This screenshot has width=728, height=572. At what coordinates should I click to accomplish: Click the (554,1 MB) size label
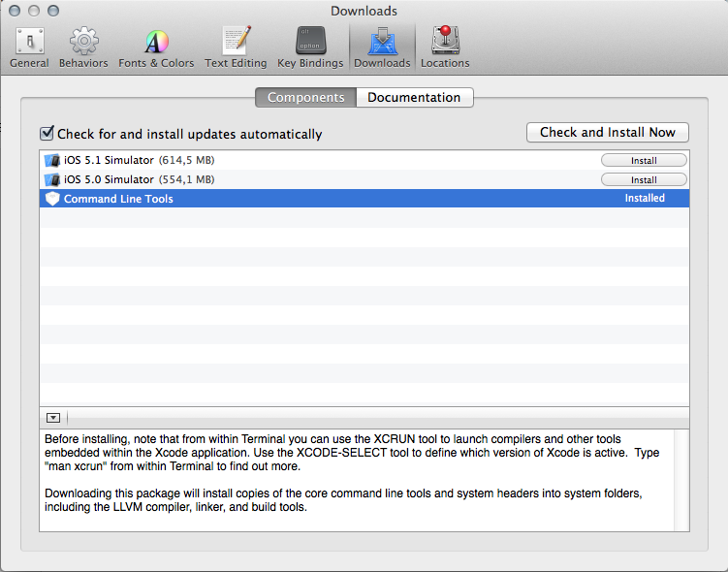(x=187, y=179)
